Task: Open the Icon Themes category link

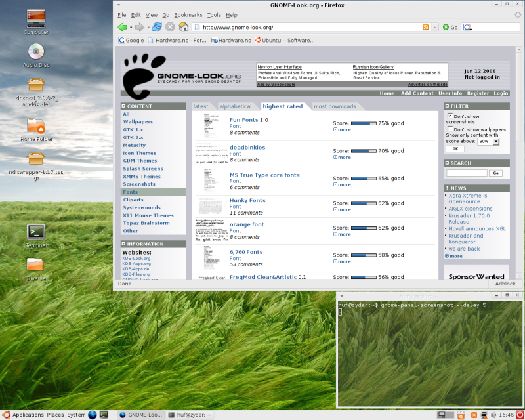Action: [x=139, y=153]
